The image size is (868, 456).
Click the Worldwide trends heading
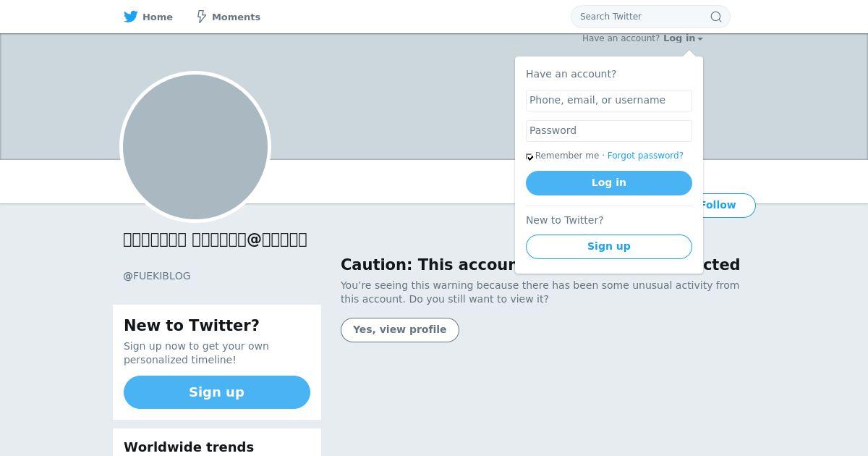coord(189,447)
